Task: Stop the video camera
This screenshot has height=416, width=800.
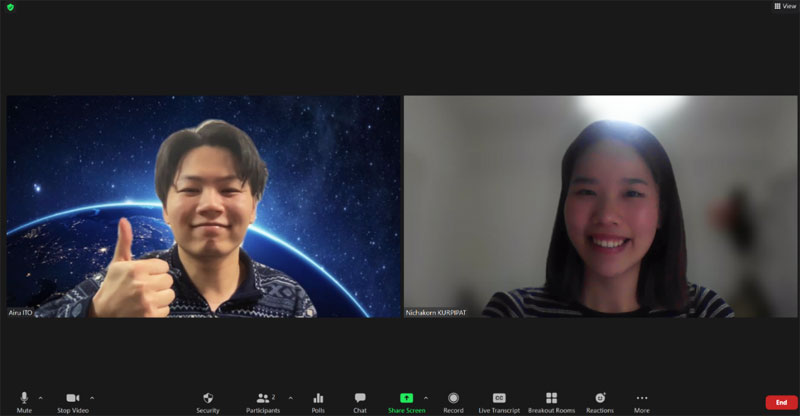Action: click(73, 402)
